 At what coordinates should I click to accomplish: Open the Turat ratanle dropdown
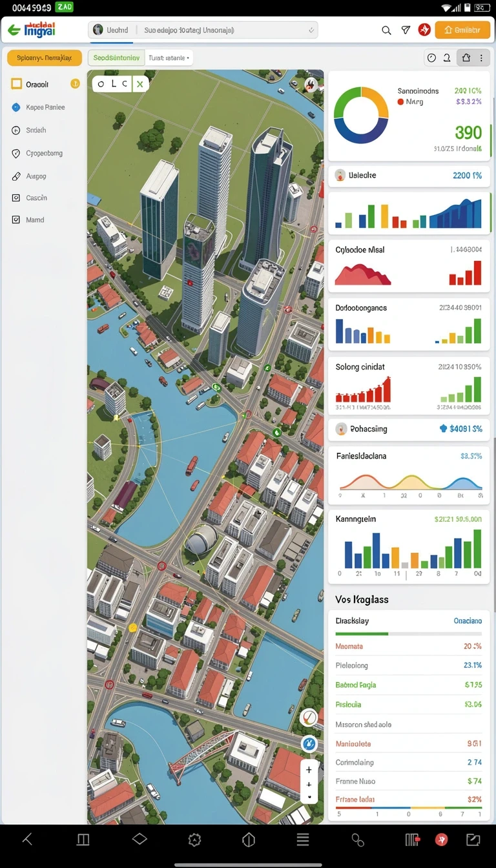tap(169, 58)
